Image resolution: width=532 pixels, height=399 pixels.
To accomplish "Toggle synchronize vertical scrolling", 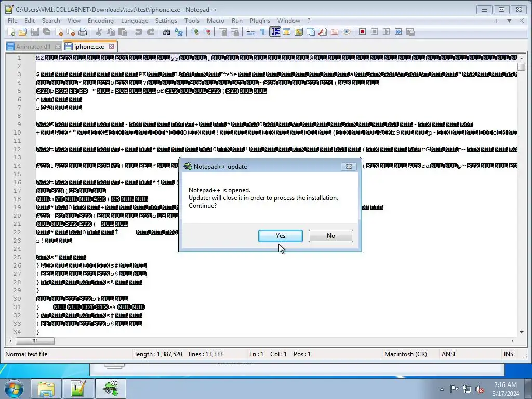I will [222, 32].
